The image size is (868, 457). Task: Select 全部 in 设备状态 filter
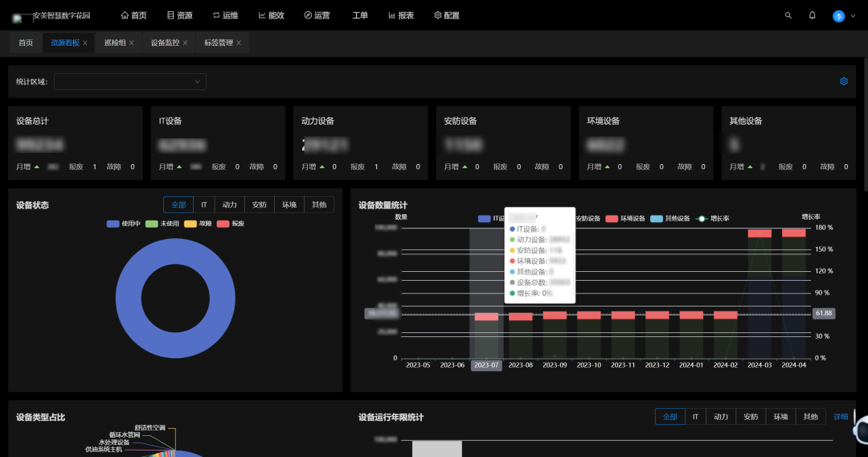178,205
